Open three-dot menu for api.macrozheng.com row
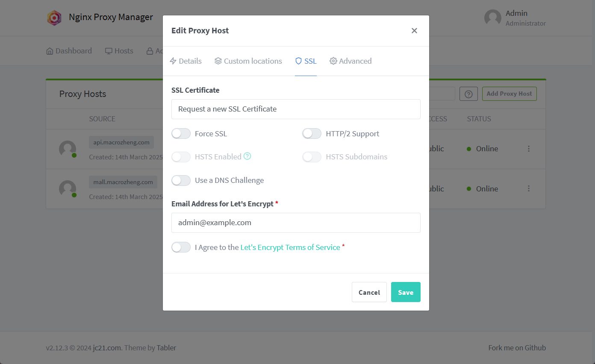 point(529,149)
